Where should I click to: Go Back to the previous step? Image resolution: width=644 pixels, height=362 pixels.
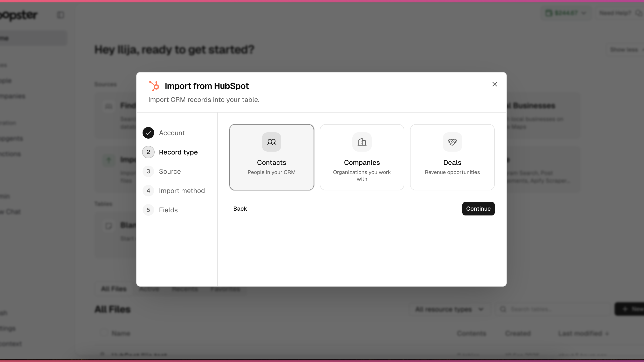[x=240, y=209]
